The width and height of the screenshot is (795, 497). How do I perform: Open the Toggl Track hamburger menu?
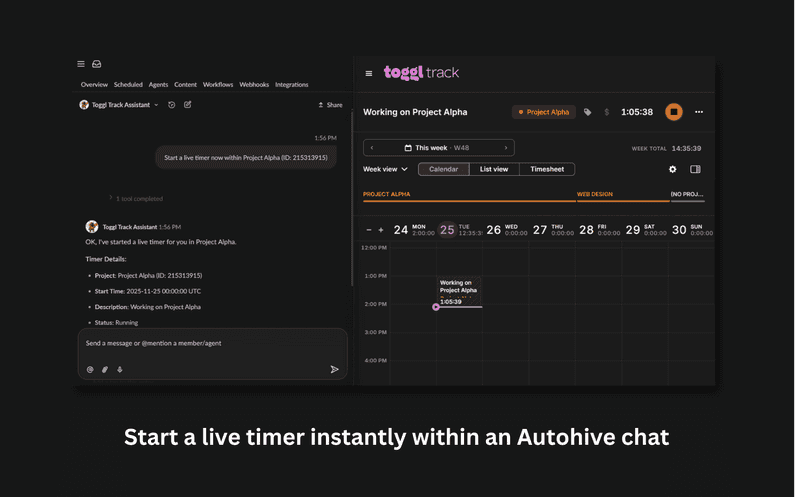click(x=369, y=74)
